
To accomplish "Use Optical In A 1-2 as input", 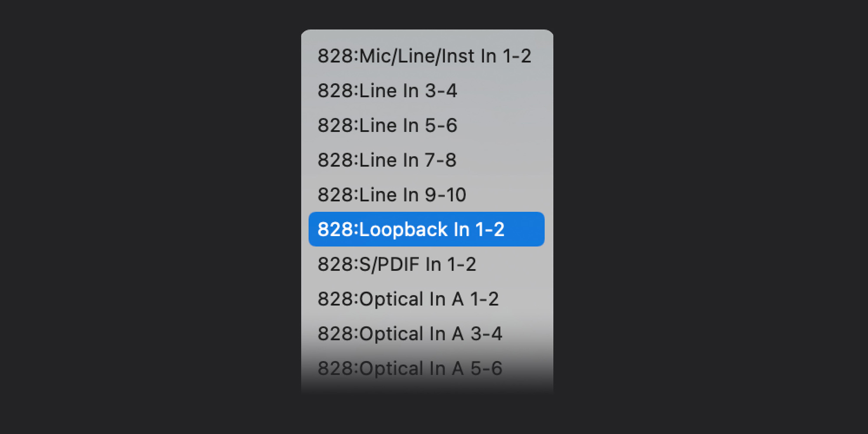I will (x=408, y=299).
